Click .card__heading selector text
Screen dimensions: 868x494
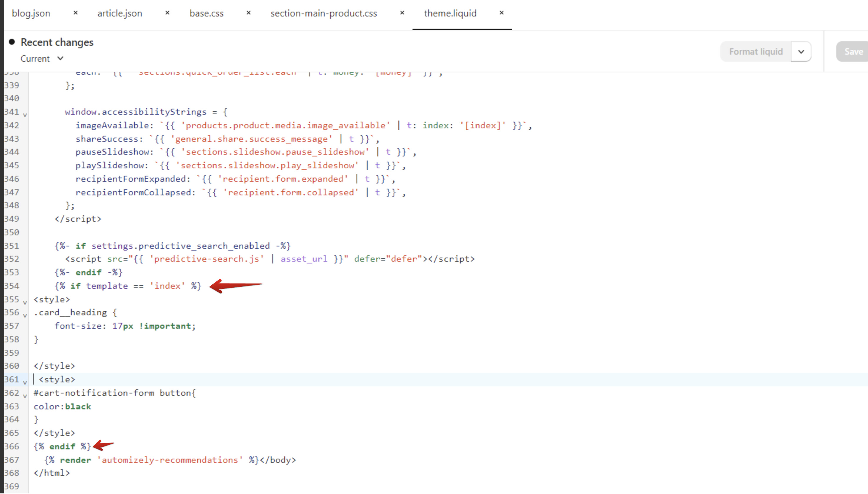[70, 312]
